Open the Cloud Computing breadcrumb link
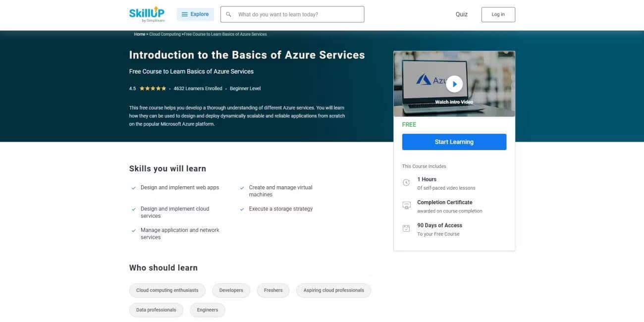 point(165,34)
